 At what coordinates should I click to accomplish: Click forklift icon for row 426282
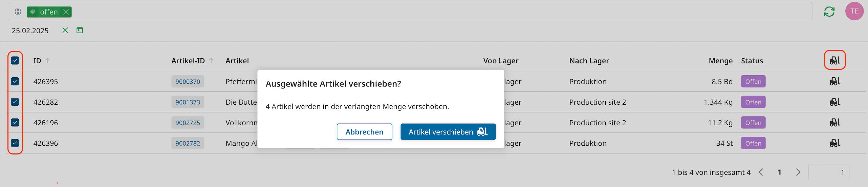(835, 102)
